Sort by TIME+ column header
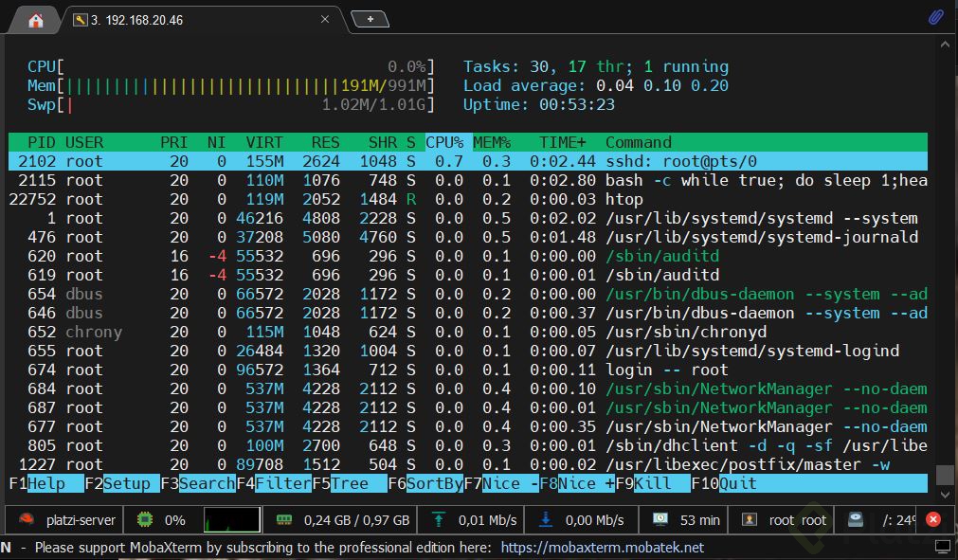958x560 pixels. point(562,142)
